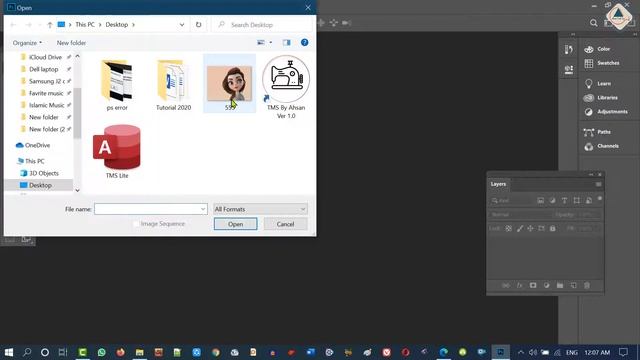
Task: Click the Create new layer icon
Action: pyautogui.click(x=573, y=285)
